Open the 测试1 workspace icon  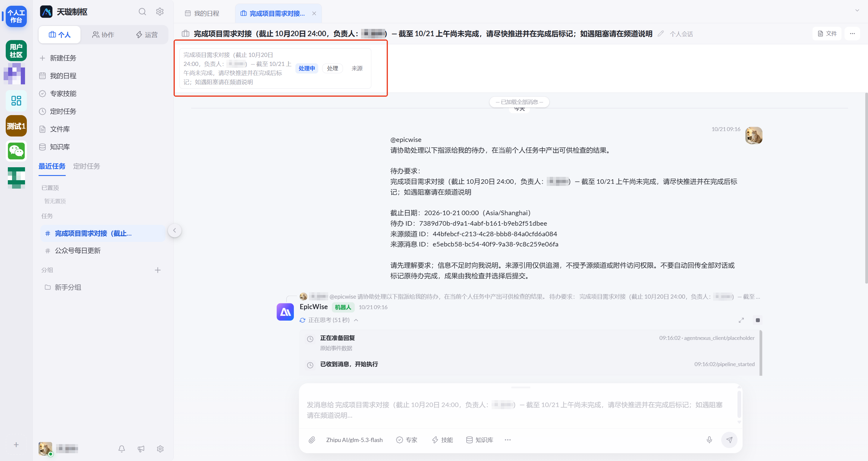click(16, 126)
